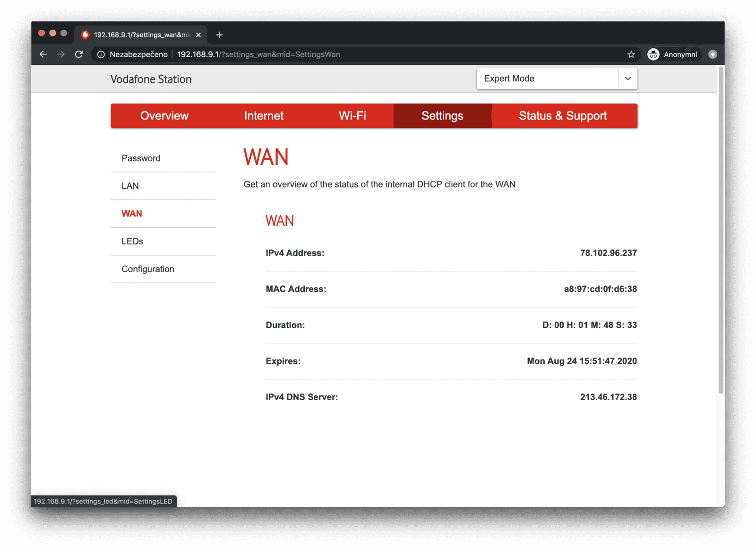Open Configuration in the sidebar
Screen dimensions: 756x548
click(x=163, y=269)
